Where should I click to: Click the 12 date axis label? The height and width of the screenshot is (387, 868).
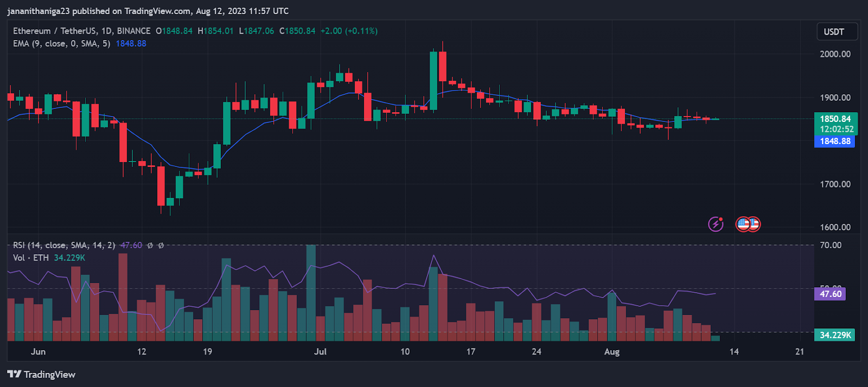point(142,351)
